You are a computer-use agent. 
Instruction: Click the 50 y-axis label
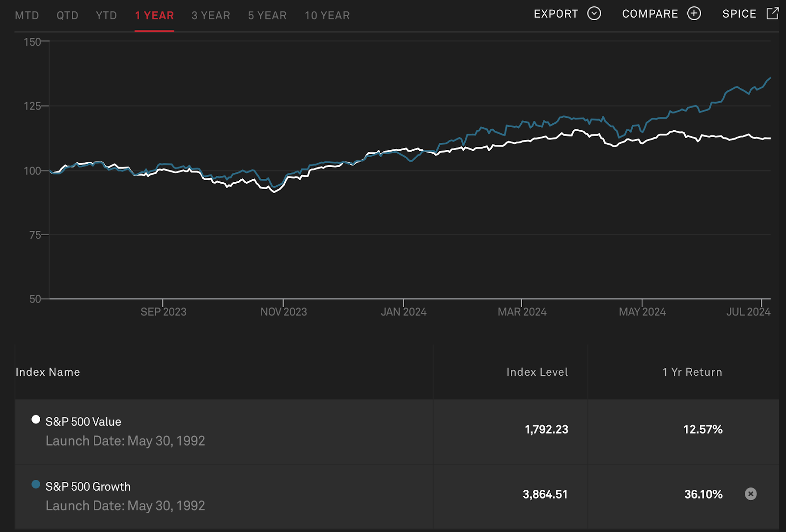(35, 299)
